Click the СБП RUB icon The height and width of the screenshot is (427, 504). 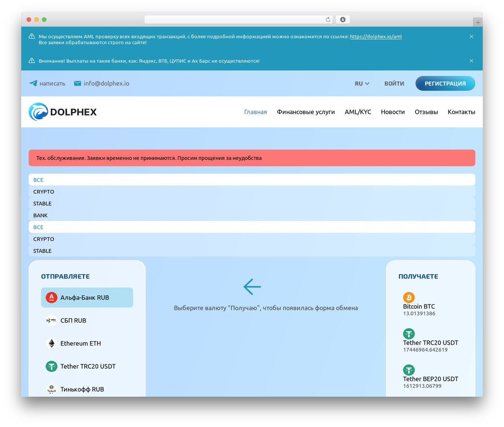pos(52,320)
